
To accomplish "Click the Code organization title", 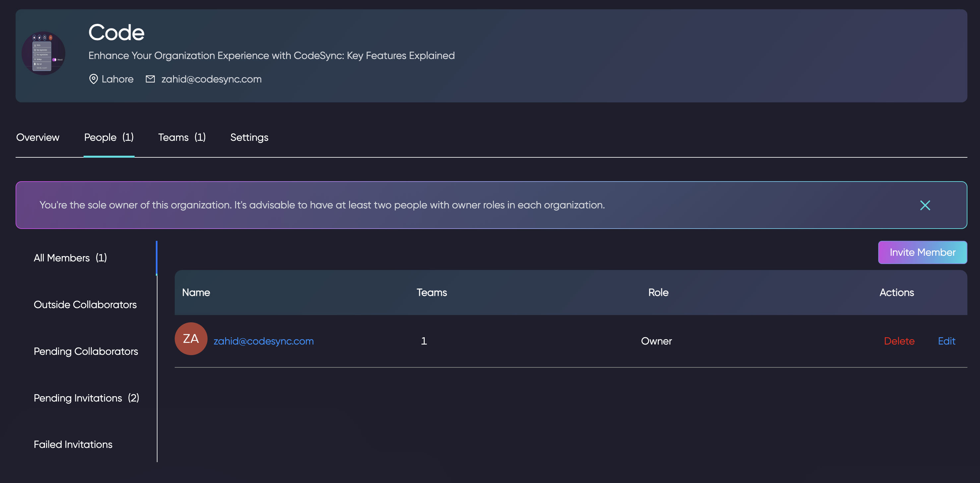I will click(x=116, y=32).
